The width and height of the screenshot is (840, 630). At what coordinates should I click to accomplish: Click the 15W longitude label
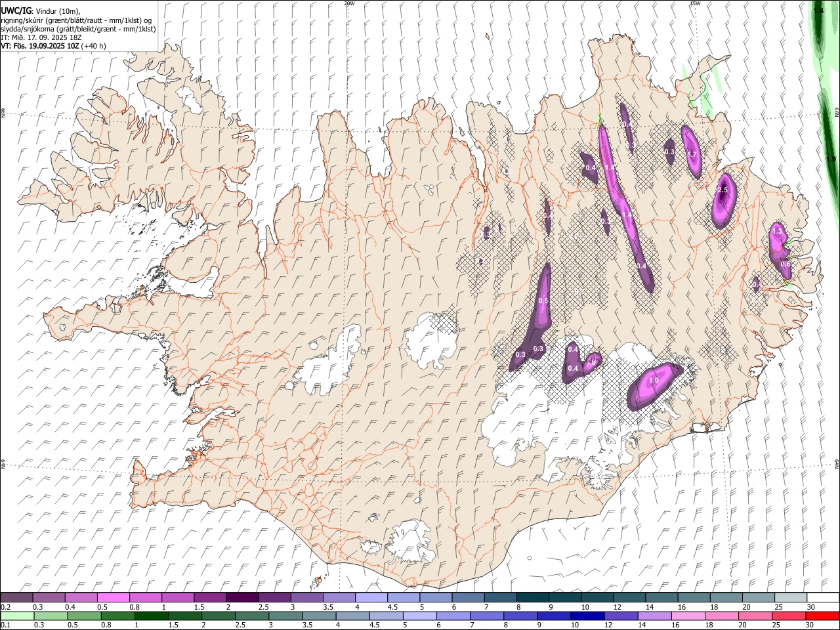coord(695,3)
